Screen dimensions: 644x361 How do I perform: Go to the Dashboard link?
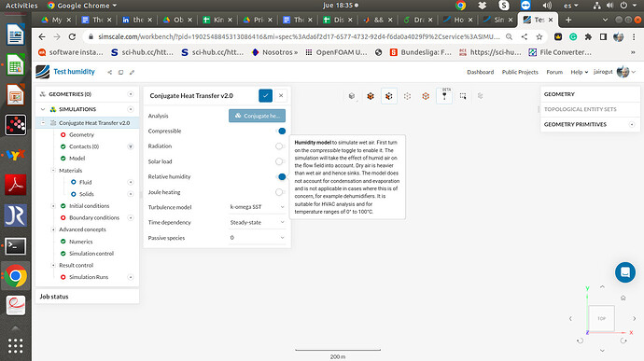point(480,72)
